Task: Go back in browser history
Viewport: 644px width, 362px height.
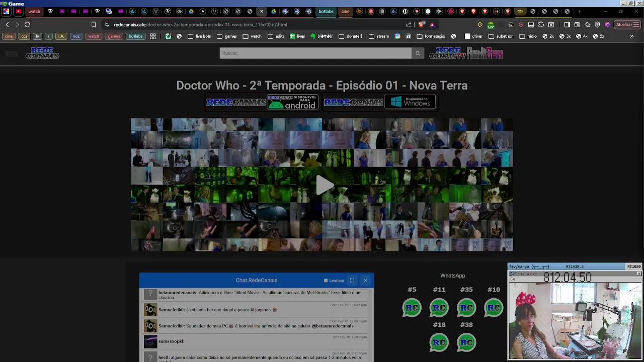Action: (7, 24)
